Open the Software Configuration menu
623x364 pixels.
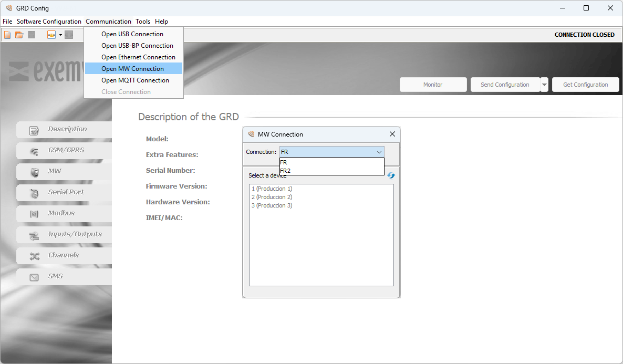point(49,22)
